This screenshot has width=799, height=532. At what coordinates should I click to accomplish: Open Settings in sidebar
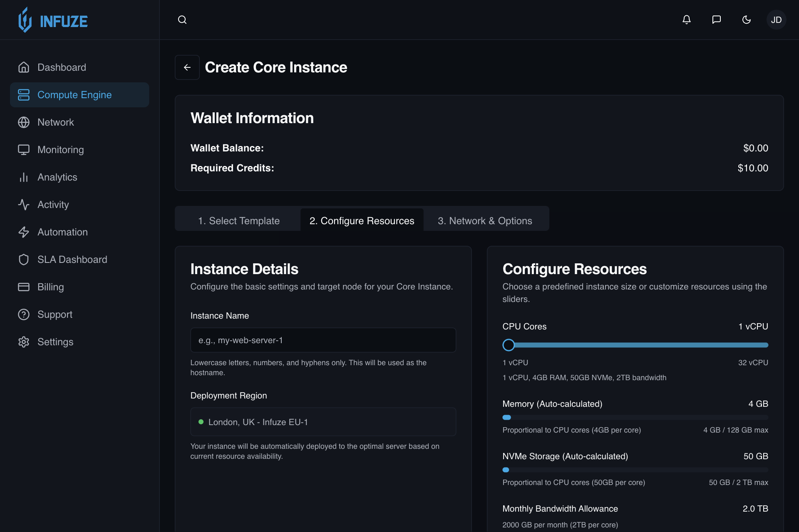[x=79, y=342]
